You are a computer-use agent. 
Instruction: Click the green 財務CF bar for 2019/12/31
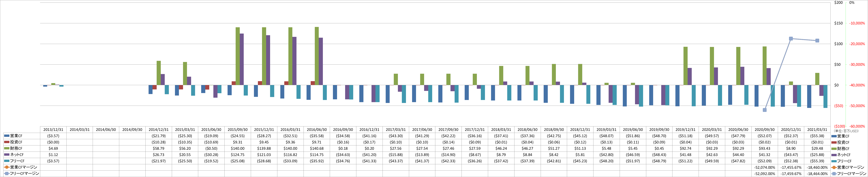[x=685, y=66]
